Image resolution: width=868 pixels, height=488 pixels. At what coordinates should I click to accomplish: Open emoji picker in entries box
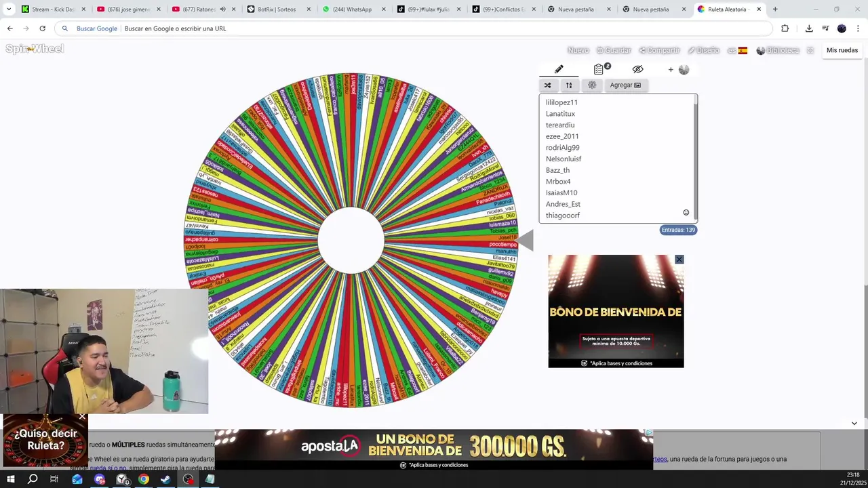tap(686, 213)
